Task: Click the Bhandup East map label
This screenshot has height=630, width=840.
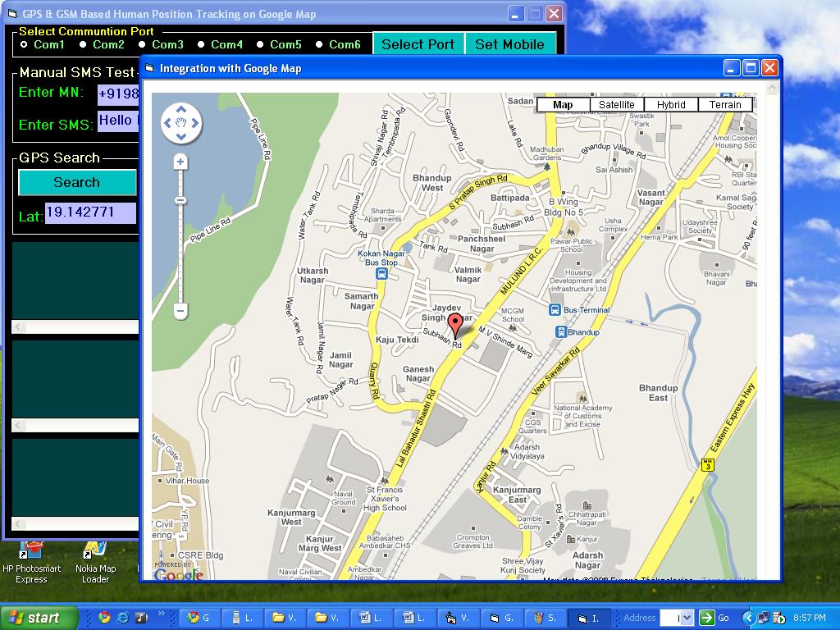Action: tap(658, 393)
